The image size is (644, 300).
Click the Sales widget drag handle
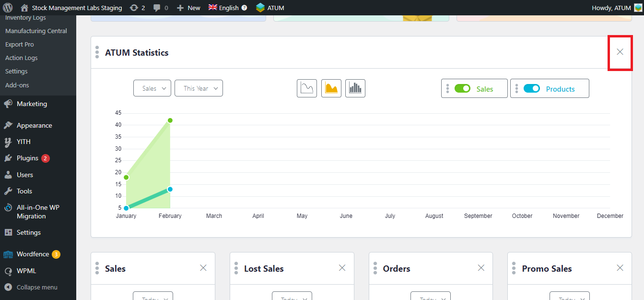tap(97, 268)
